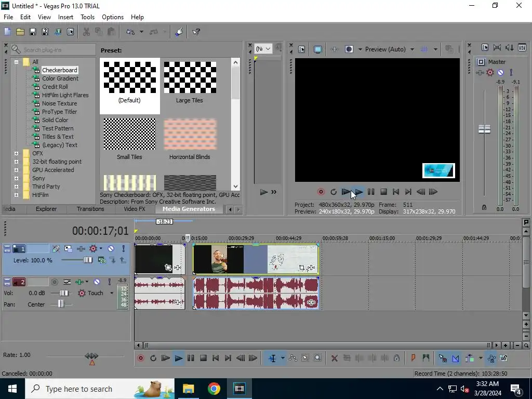Open the File menu

[8, 17]
